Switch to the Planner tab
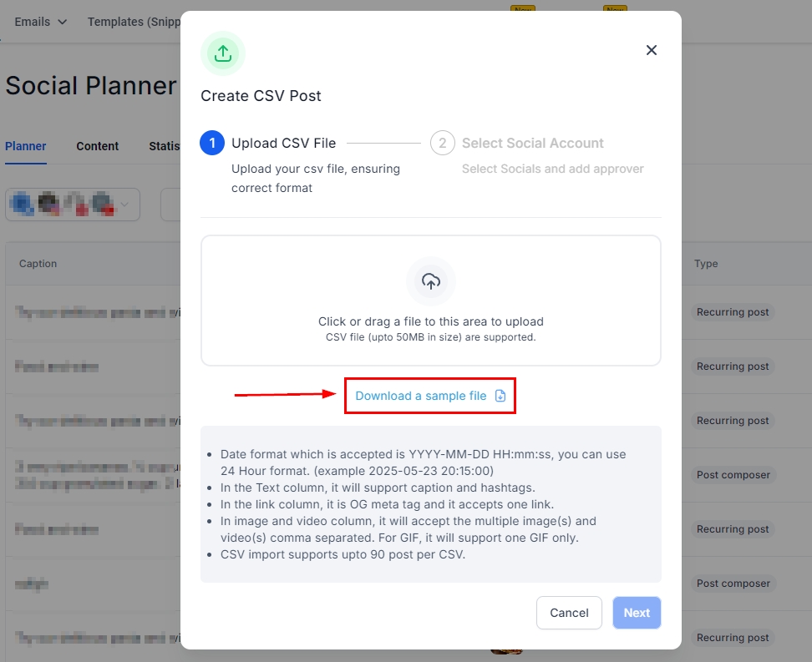This screenshot has height=662, width=812. tap(26, 146)
